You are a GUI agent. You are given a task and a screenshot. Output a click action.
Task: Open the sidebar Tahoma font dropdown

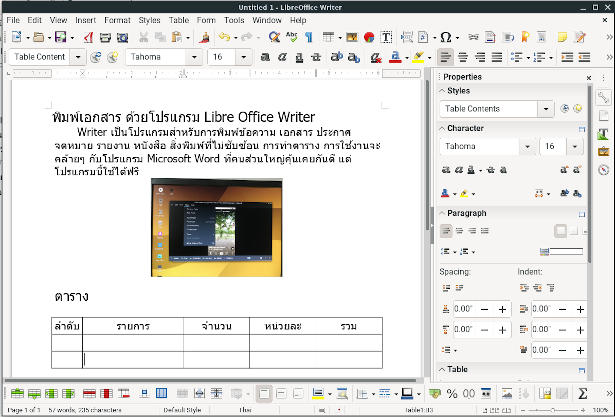pos(528,146)
